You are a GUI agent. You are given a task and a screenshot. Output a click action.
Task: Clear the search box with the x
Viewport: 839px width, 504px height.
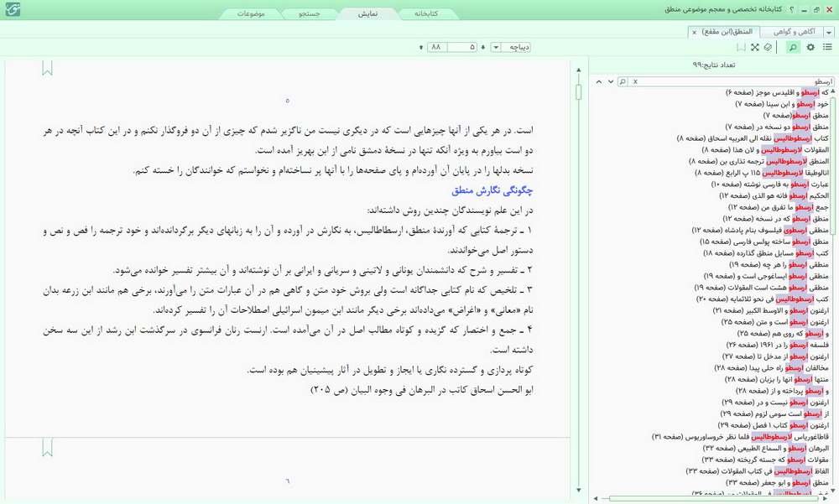click(x=635, y=81)
